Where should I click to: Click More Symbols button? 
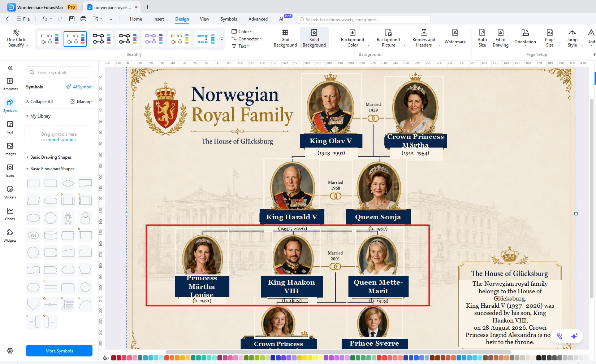point(59,351)
